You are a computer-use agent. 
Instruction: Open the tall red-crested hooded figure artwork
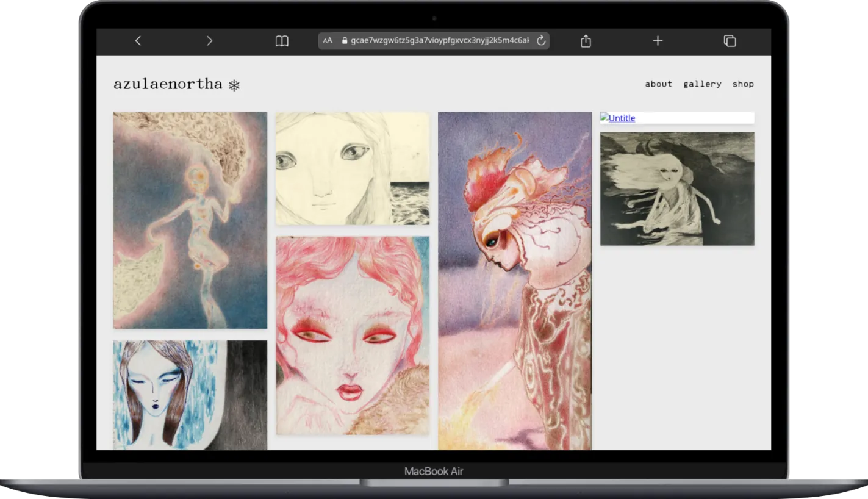515,281
